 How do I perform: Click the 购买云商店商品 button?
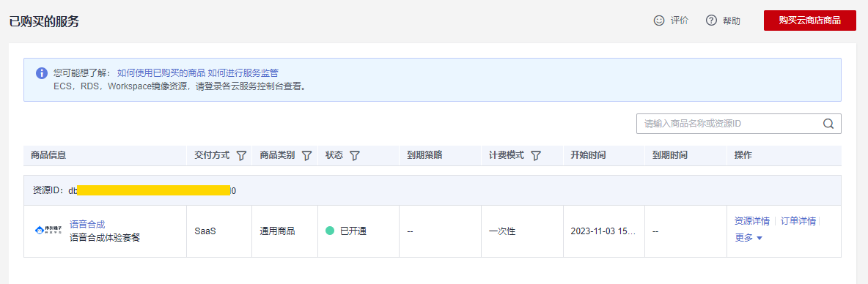pos(810,20)
